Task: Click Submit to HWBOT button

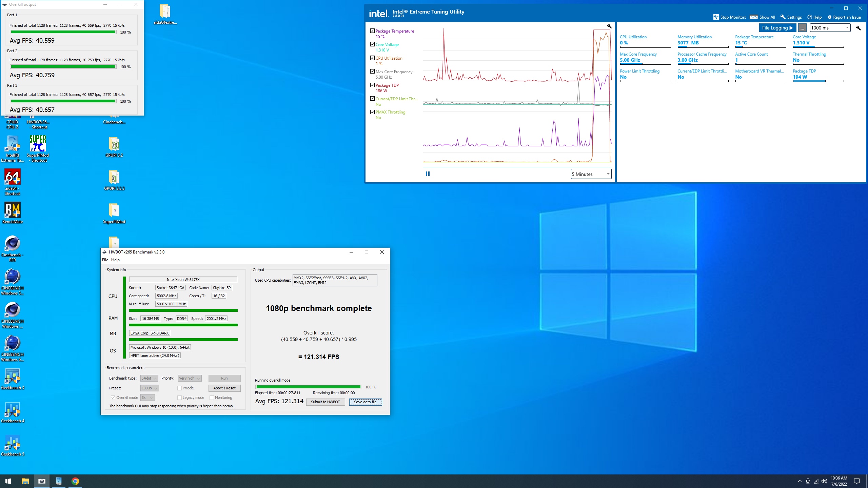Action: pyautogui.click(x=325, y=402)
